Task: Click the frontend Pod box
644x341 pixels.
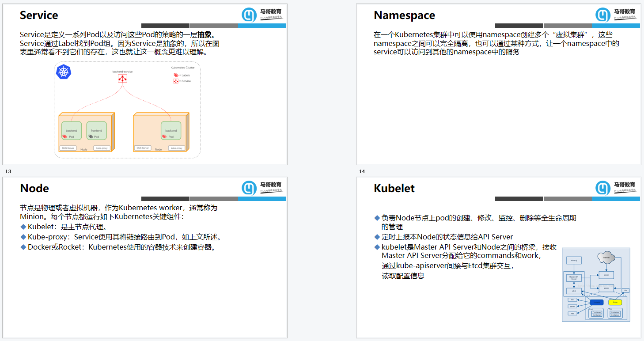Action: coord(97,131)
